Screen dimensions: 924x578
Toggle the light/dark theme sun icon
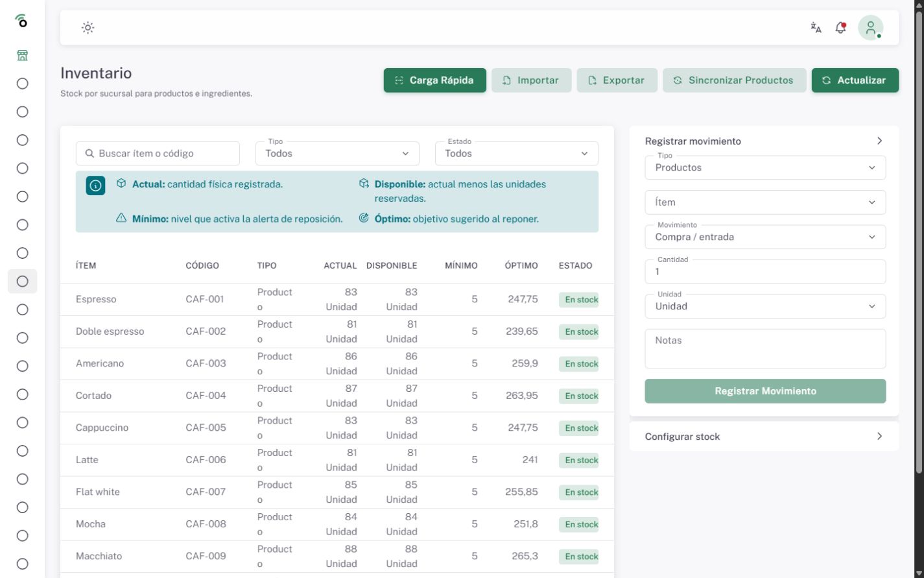coord(88,28)
